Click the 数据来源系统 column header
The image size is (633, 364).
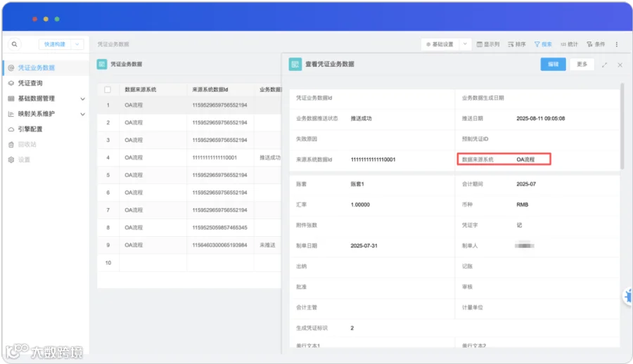140,89
